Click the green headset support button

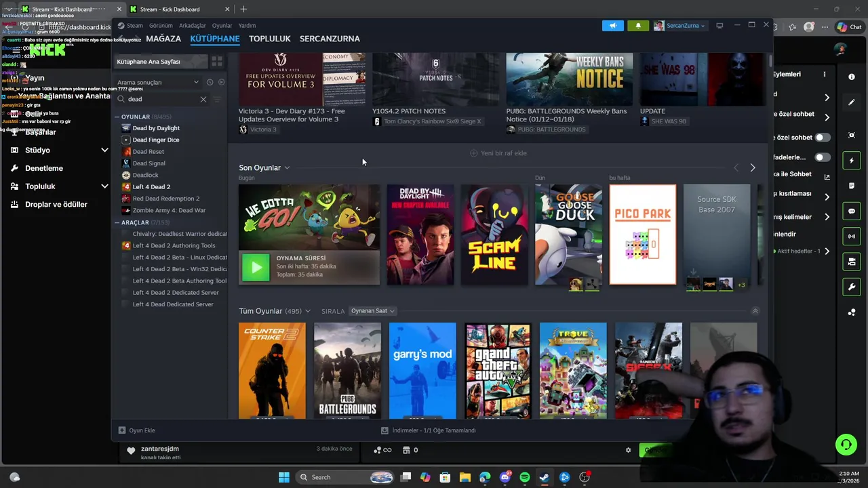click(x=846, y=445)
